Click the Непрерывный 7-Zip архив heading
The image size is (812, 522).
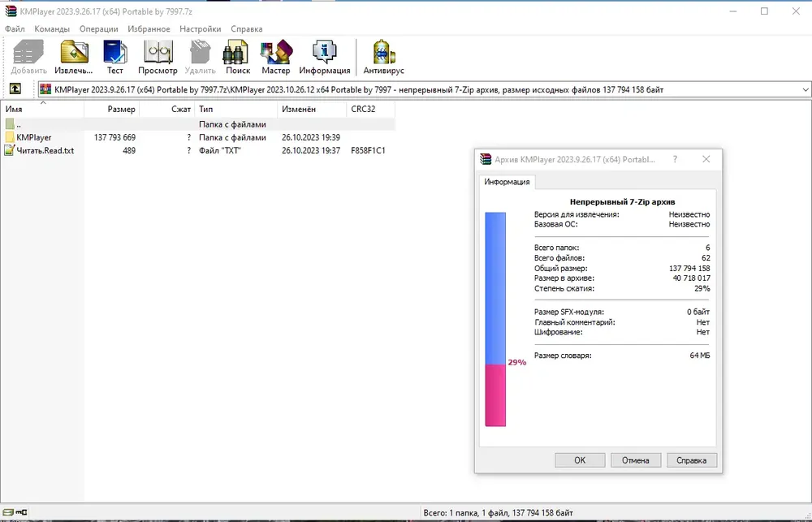[x=623, y=202]
